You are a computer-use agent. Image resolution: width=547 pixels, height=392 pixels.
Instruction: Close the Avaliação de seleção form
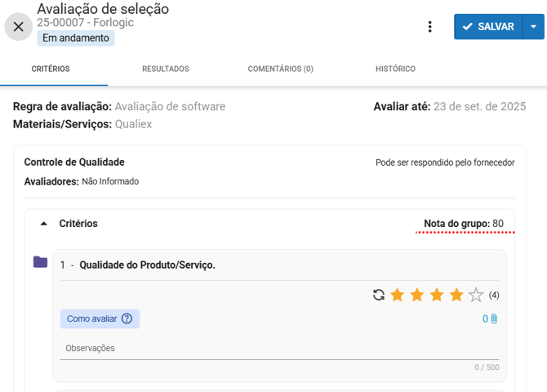19,27
